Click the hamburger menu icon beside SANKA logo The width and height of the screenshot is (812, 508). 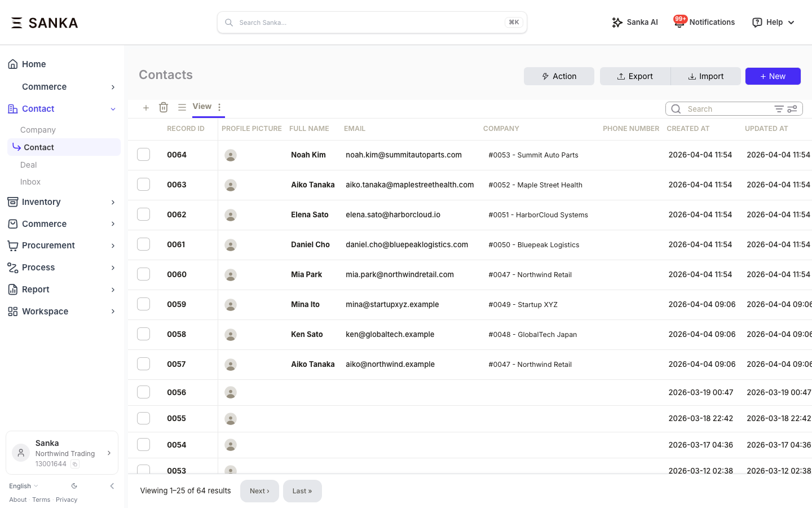[17, 23]
